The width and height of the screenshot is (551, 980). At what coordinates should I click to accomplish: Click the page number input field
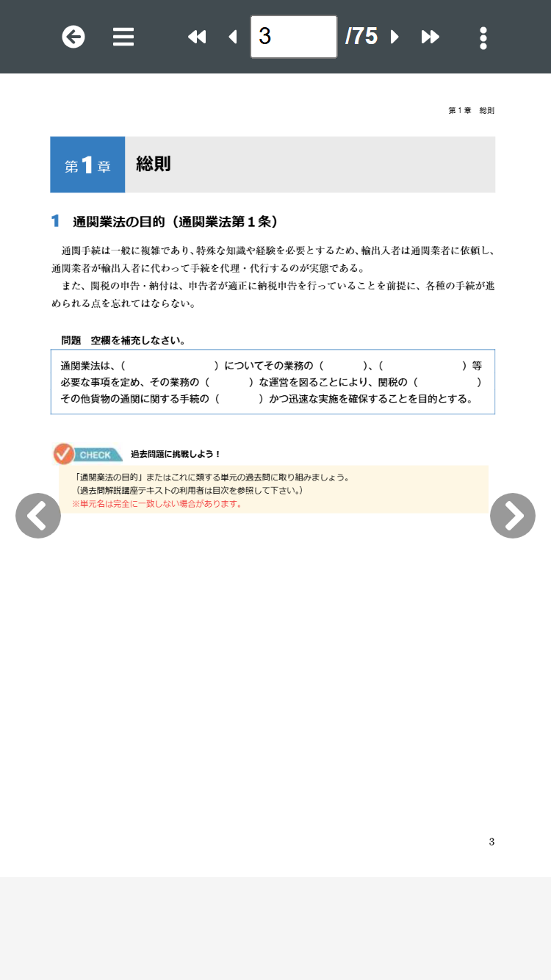point(294,37)
